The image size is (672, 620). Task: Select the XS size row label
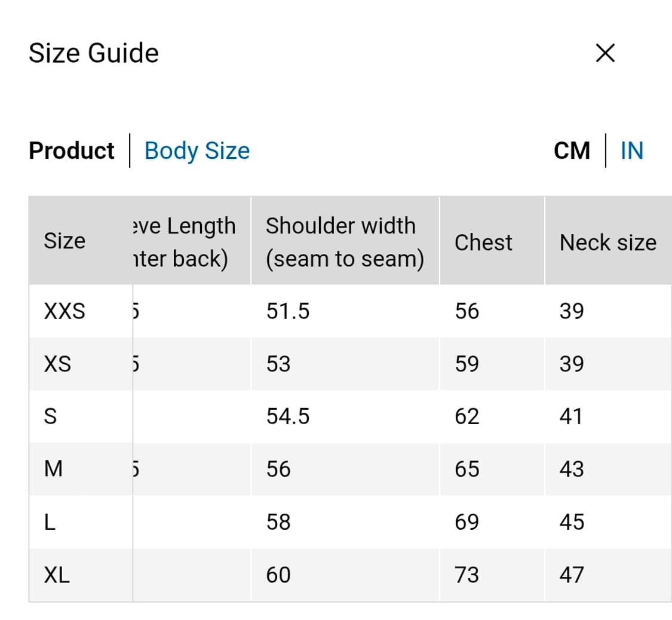(x=57, y=364)
